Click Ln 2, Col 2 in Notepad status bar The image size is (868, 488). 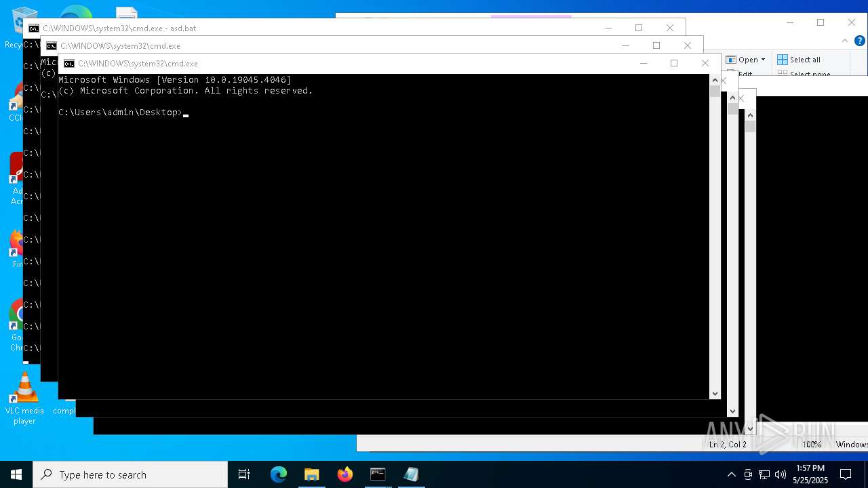728,445
